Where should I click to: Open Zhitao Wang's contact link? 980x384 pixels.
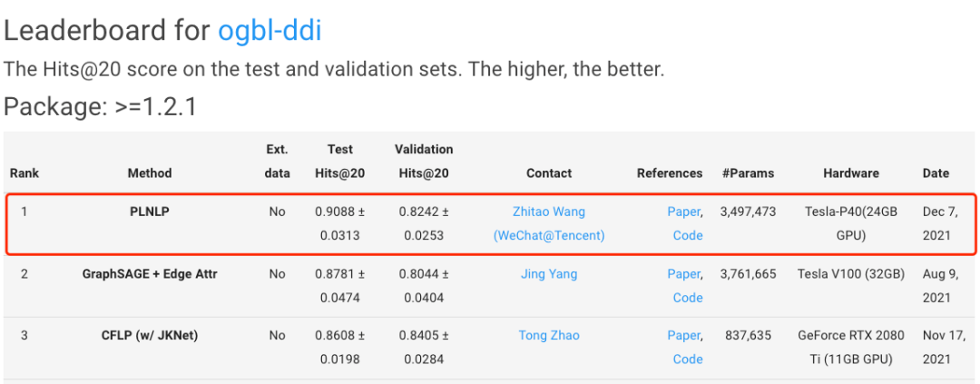coord(549,212)
